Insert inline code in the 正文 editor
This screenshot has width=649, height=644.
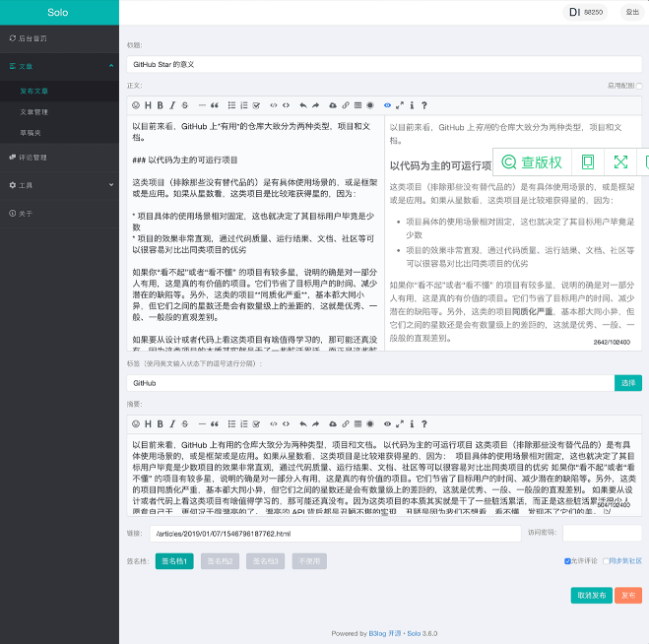tap(274, 105)
